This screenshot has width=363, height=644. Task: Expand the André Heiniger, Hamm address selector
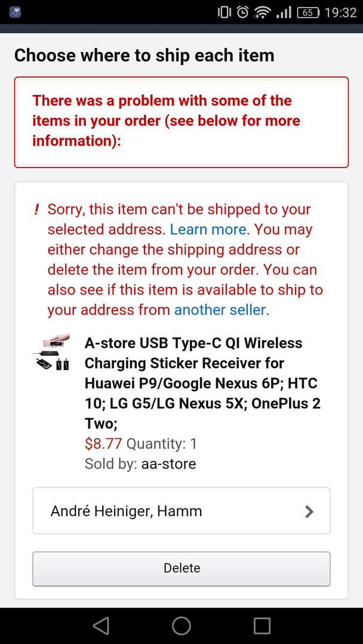(x=181, y=511)
